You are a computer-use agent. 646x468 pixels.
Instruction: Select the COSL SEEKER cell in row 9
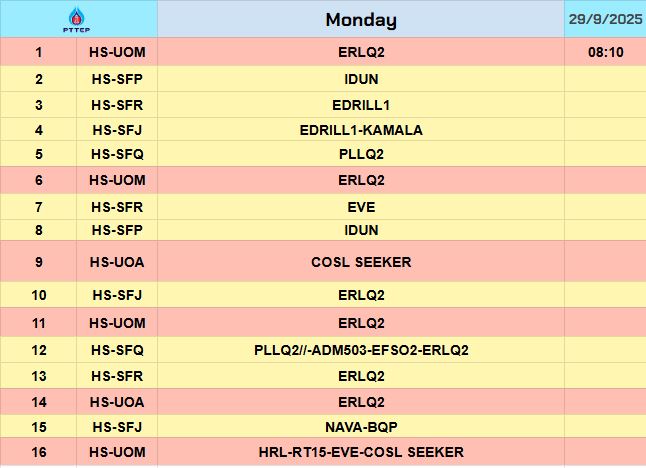tap(361, 262)
